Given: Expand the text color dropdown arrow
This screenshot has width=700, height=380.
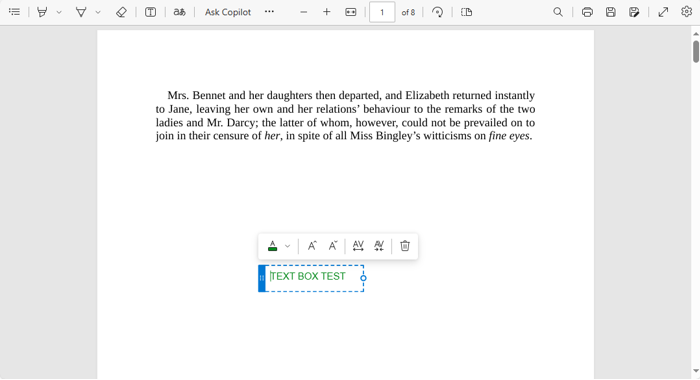Looking at the screenshot, I should [288, 246].
